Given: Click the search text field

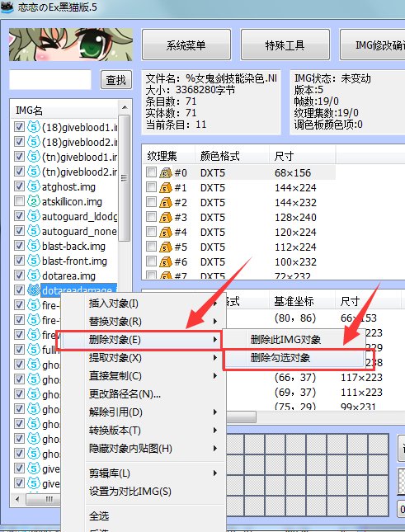Looking at the screenshot, I should pyautogui.click(x=50, y=80).
